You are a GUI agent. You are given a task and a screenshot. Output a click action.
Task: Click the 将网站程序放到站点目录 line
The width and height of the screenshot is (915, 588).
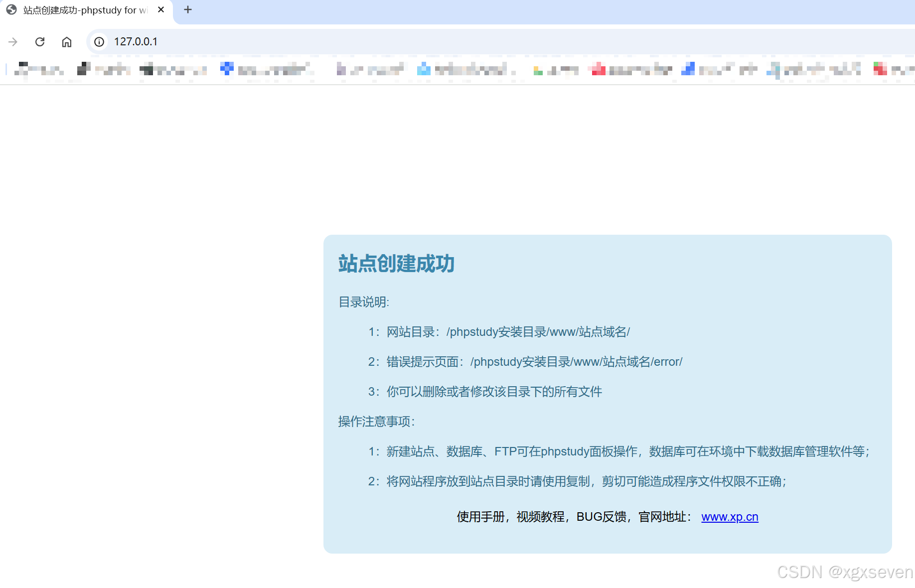pos(577,481)
